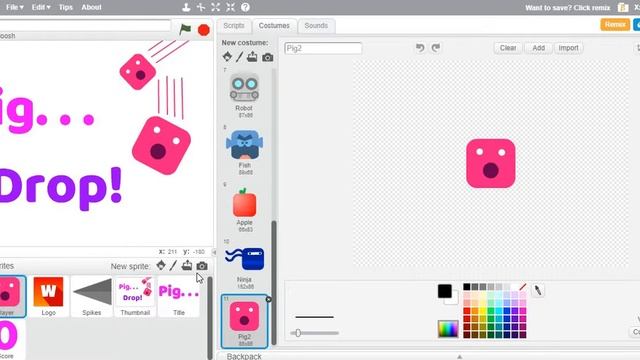Pick the transparent no-color swatch
The image size is (640, 360).
point(523,287)
